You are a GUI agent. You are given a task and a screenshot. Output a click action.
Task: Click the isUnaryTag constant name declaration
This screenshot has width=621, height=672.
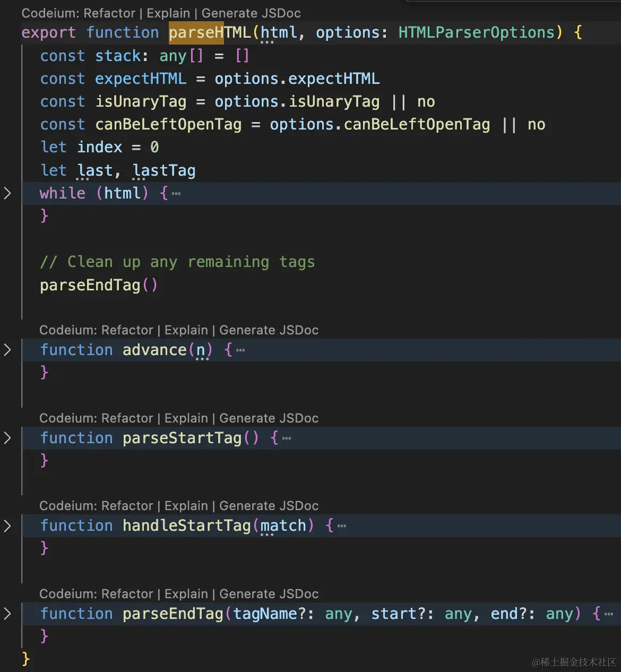coord(141,101)
